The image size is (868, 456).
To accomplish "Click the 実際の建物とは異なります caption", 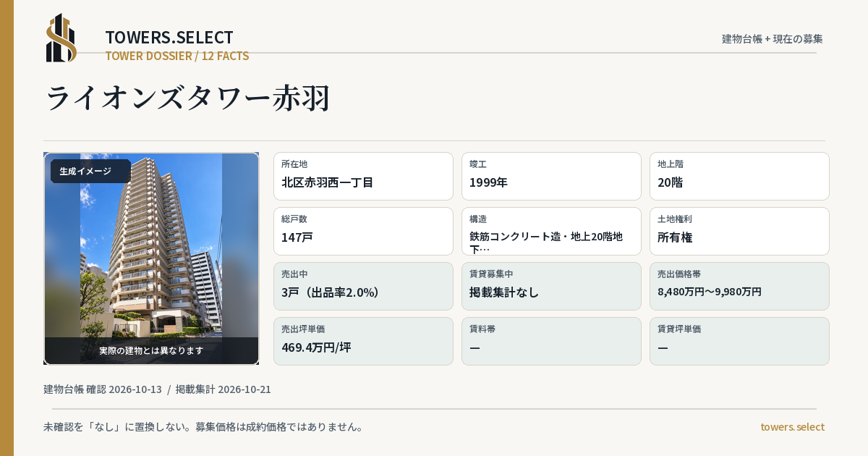I will 151,350.
